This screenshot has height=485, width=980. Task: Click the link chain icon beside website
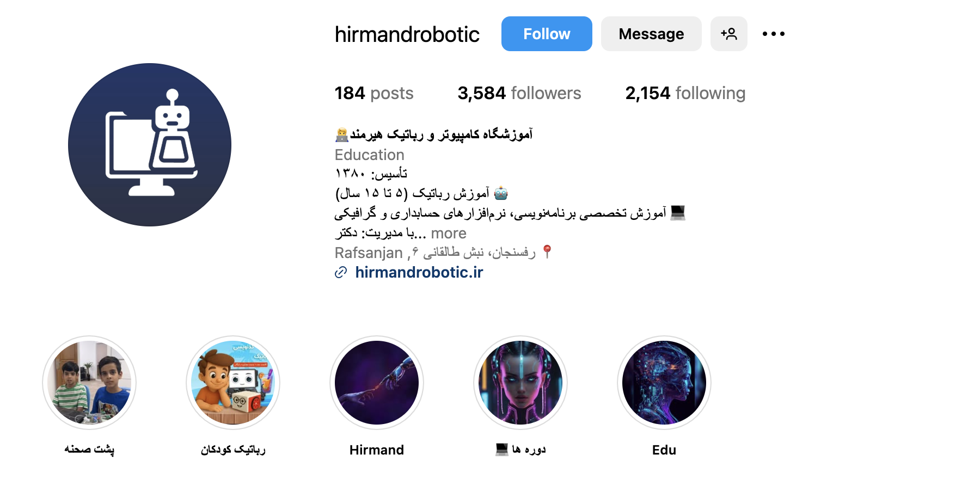coord(341,272)
